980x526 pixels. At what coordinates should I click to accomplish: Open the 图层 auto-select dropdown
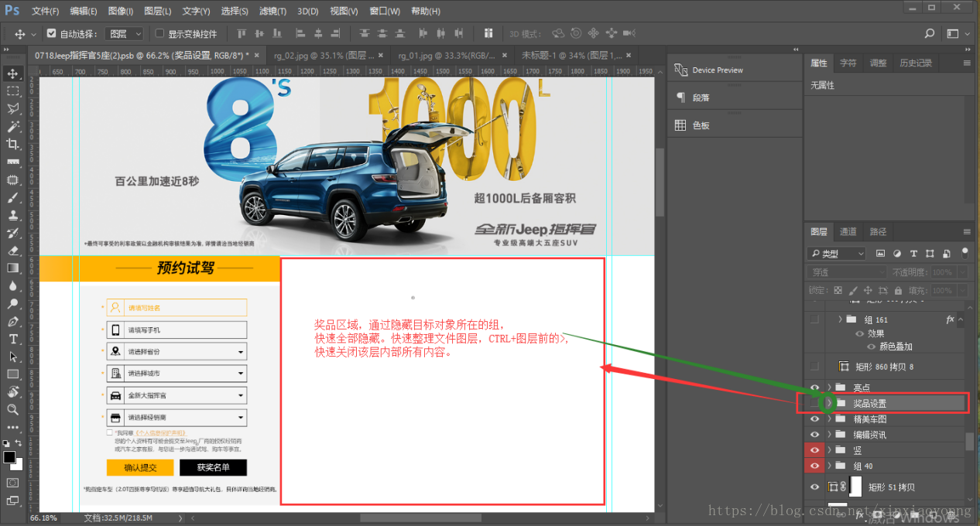click(125, 34)
